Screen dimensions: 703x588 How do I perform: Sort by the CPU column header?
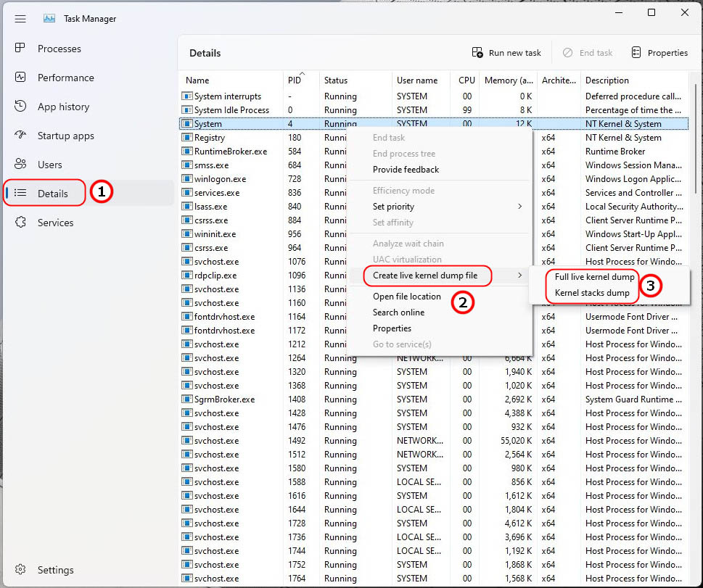tap(465, 80)
